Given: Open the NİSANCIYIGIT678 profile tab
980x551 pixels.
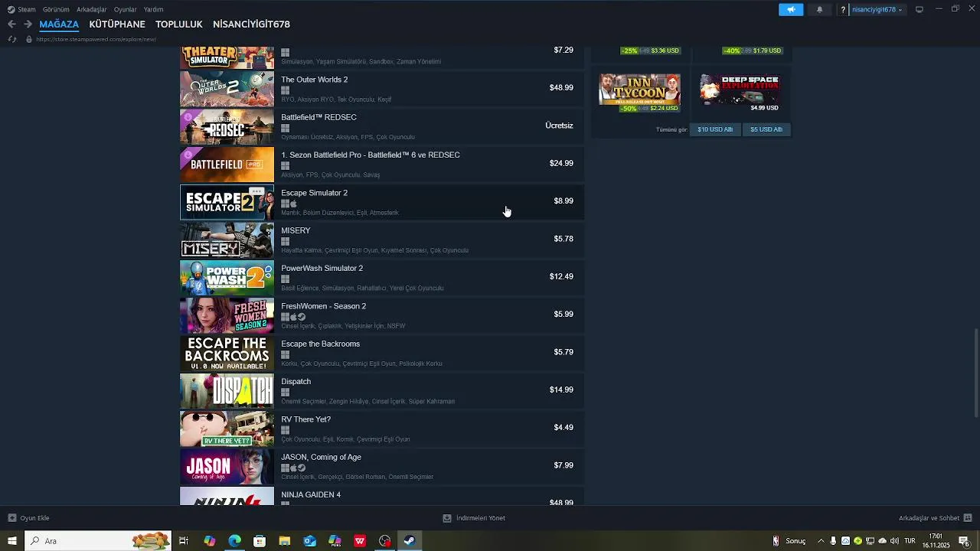Looking at the screenshot, I should coord(251,24).
